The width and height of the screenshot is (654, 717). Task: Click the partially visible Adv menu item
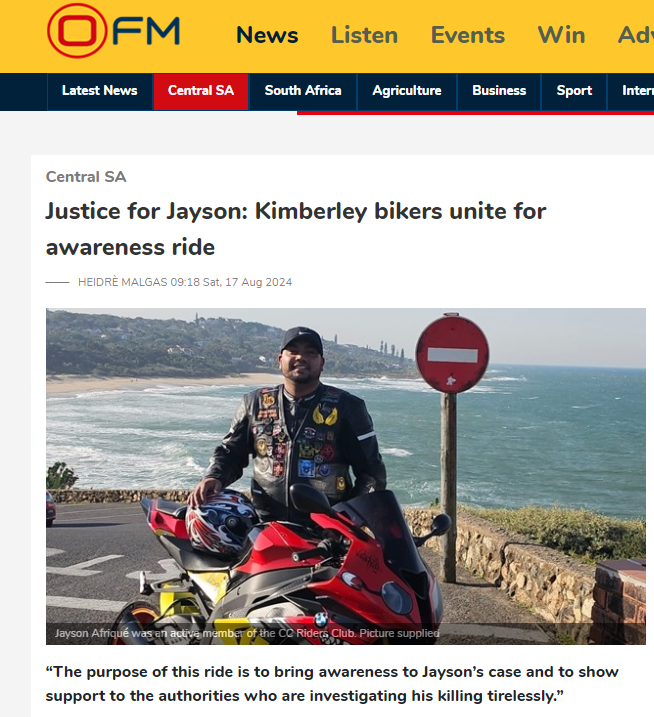(x=636, y=35)
